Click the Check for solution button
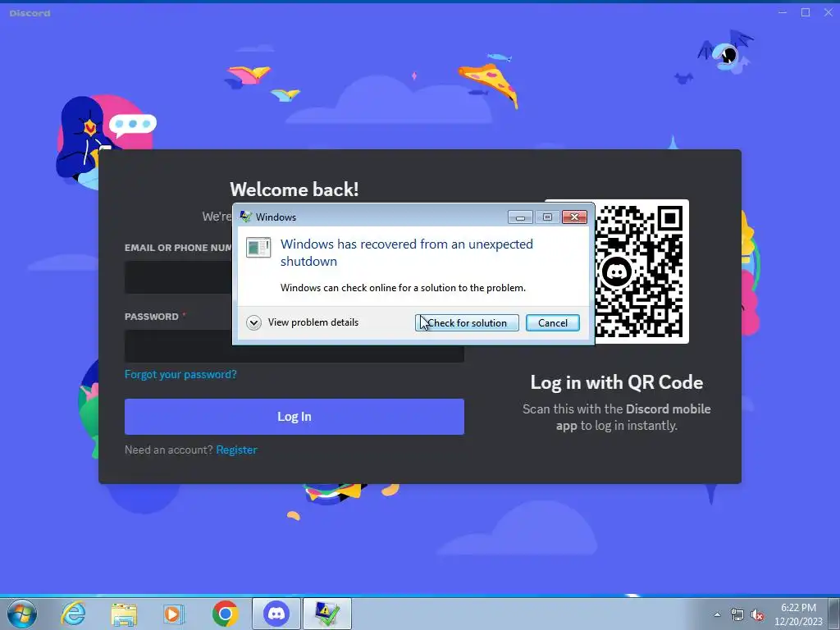This screenshot has height=630, width=840. pyautogui.click(x=467, y=322)
